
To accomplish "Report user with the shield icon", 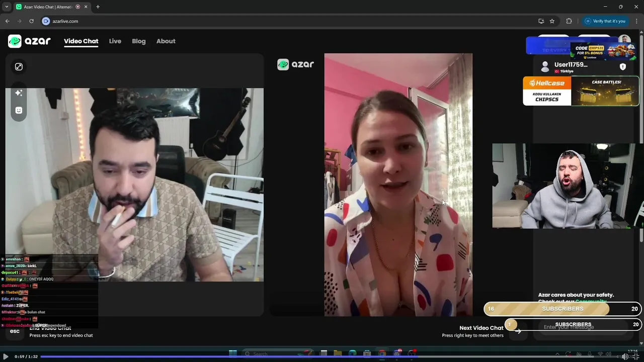I will (623, 66).
